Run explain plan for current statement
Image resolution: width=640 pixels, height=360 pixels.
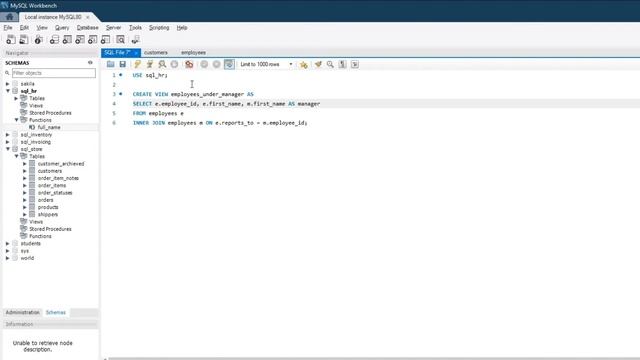point(162,64)
